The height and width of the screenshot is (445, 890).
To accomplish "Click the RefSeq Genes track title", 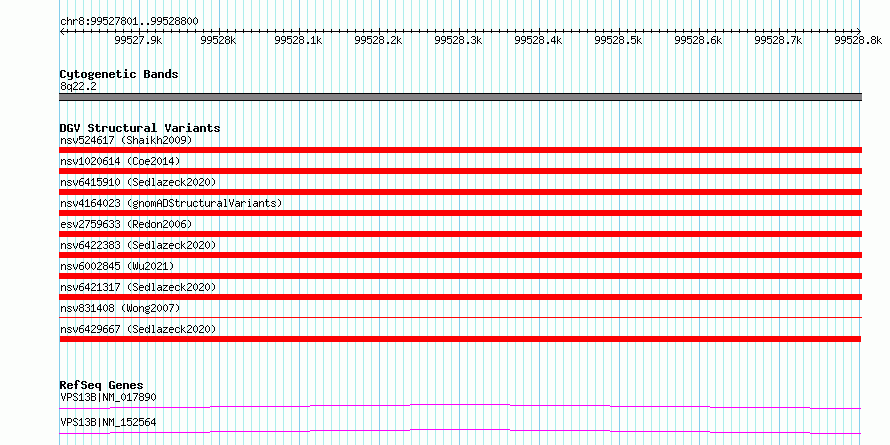I will tap(101, 385).
